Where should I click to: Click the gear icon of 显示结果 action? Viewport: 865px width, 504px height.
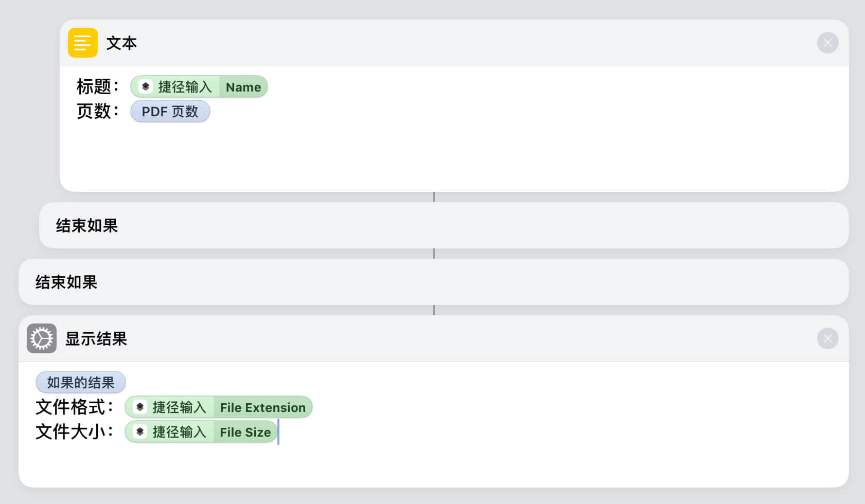click(x=42, y=338)
